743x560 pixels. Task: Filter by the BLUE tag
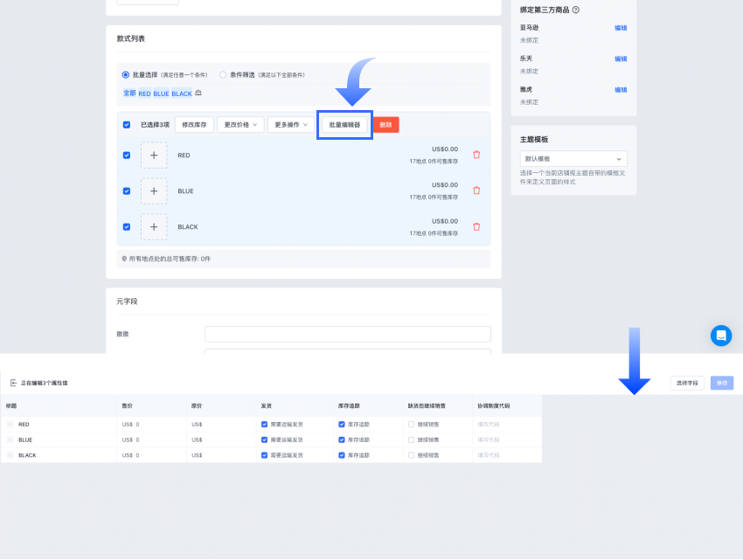tap(161, 93)
